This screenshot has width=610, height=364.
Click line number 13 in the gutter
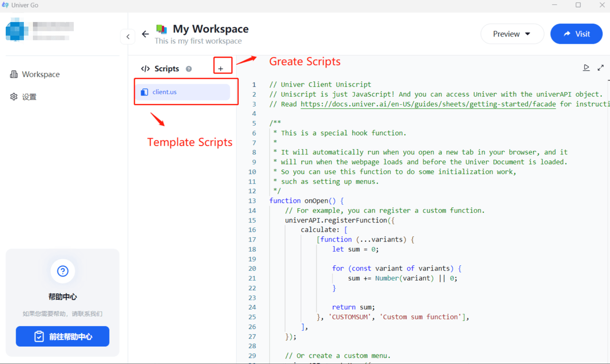(252, 201)
